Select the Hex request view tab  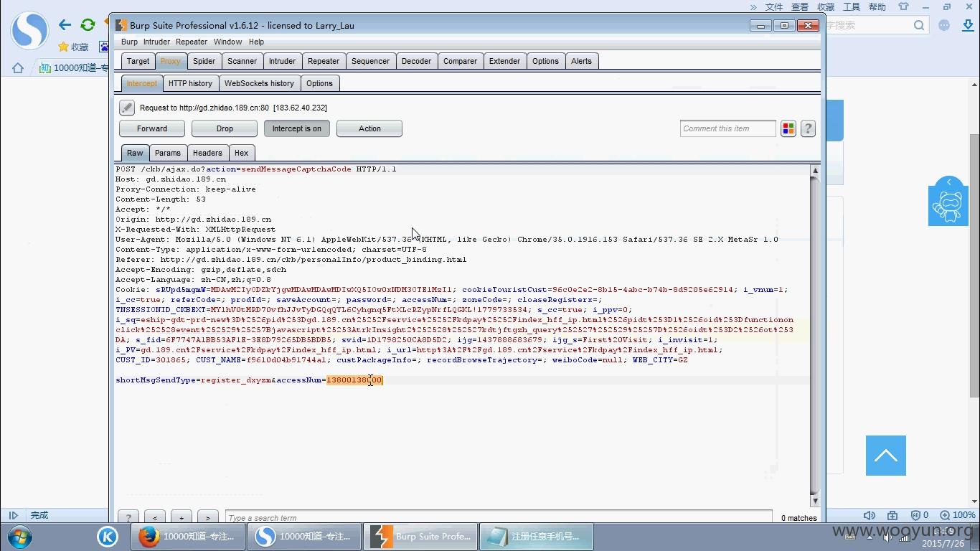241,153
